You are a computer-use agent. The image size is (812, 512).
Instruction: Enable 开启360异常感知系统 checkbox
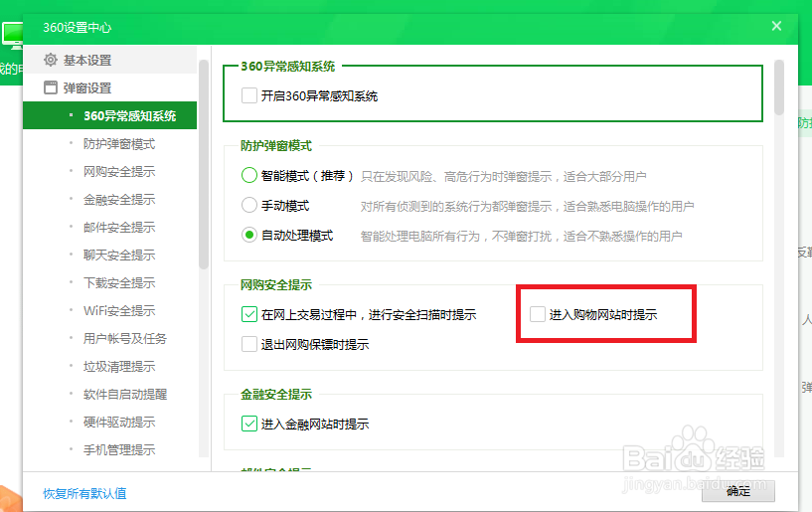point(249,95)
